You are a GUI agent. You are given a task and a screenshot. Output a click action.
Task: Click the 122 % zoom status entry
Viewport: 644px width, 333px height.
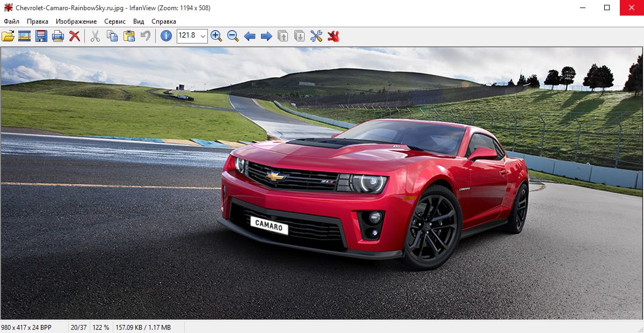[100, 327]
